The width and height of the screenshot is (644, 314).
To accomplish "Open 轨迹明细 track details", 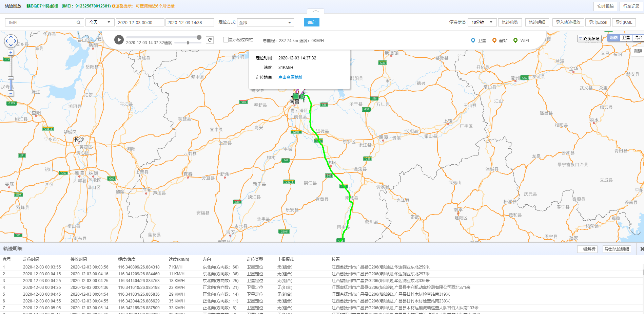I will 537,22.
